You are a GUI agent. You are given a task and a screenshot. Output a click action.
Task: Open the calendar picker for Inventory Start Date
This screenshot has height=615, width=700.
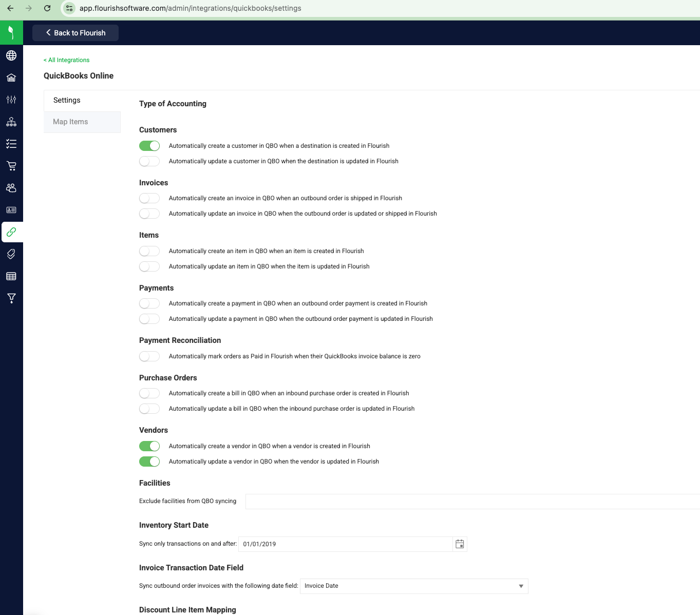[x=460, y=544]
